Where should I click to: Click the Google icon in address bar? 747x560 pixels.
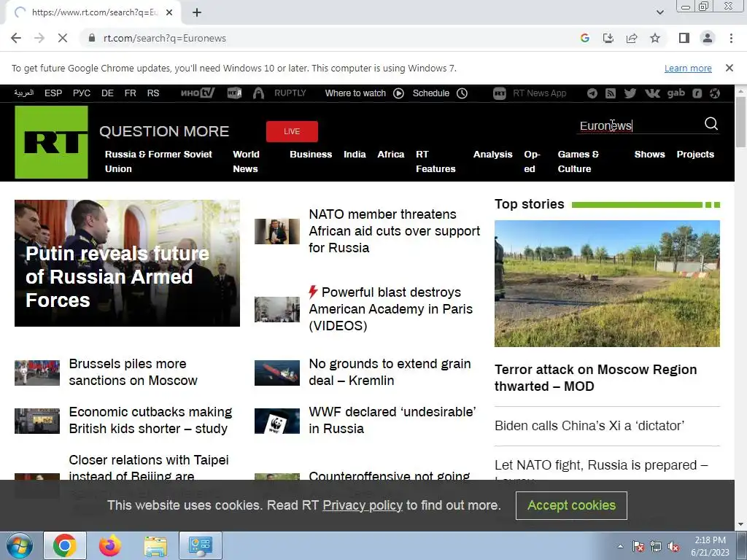[585, 38]
